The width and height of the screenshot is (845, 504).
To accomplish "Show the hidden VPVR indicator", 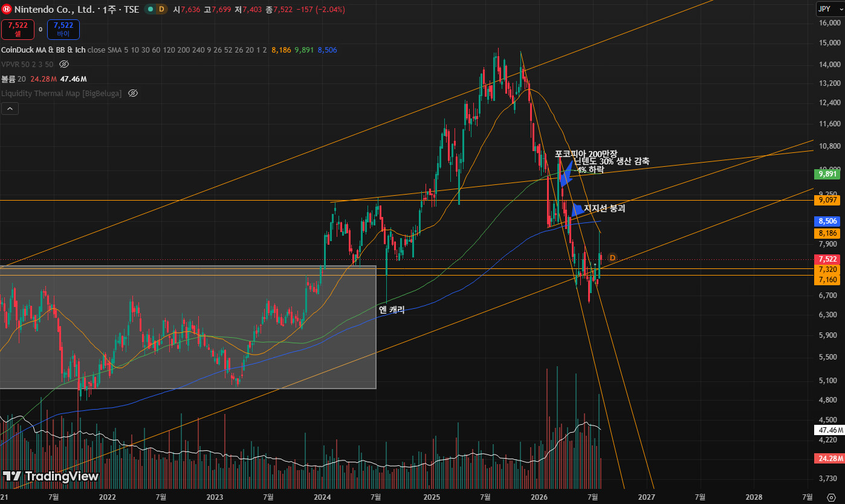I will 64,64.
